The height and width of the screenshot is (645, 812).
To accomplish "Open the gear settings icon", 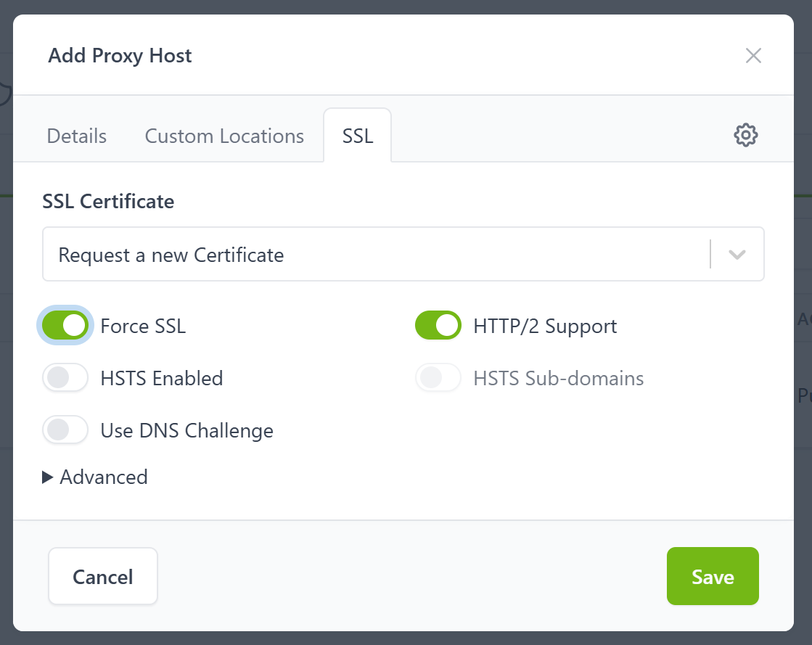I will pos(745,135).
